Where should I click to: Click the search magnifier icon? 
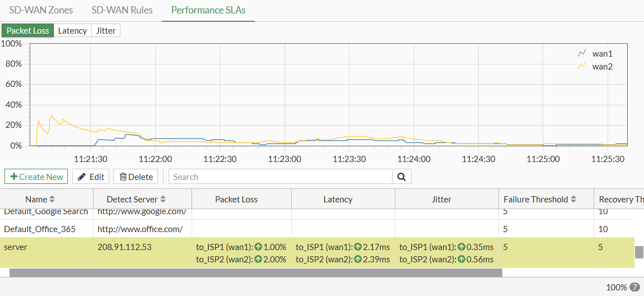(x=401, y=177)
